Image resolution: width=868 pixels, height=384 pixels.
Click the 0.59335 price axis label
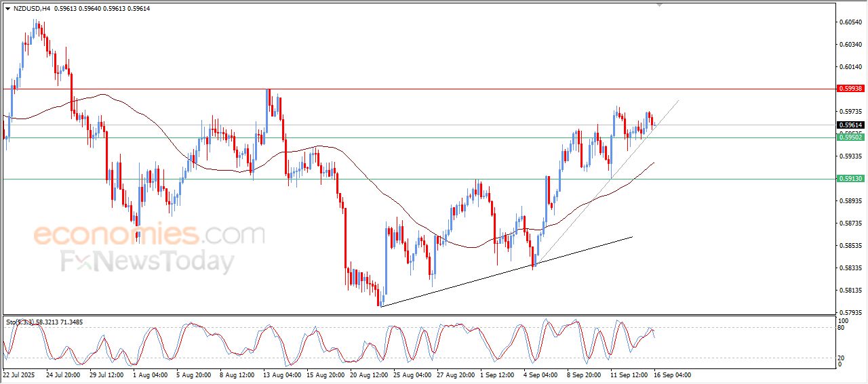pyautogui.click(x=850, y=156)
